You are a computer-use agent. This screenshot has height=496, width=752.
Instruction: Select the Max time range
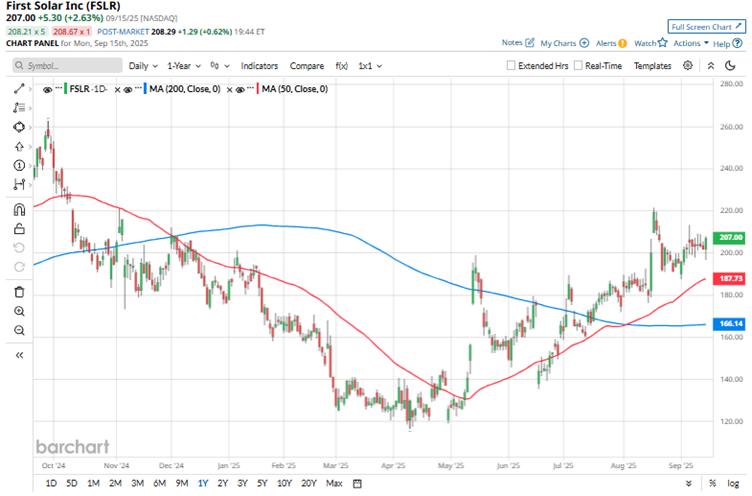click(334, 484)
